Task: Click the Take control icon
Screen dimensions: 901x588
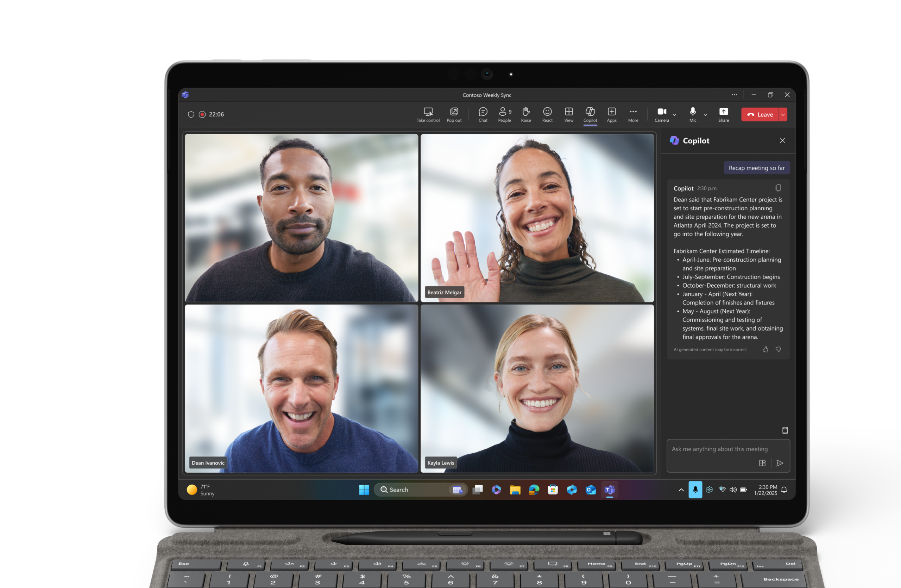Action: 428,114
